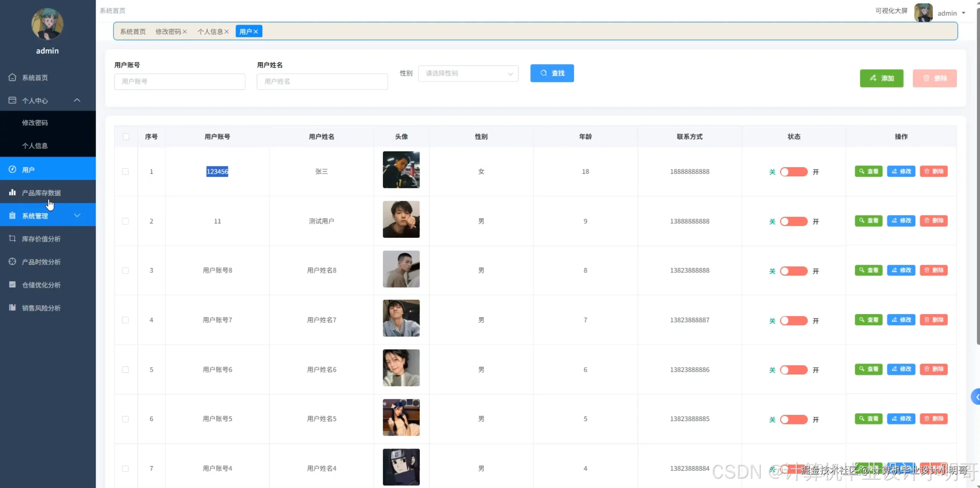Click the bar chart icon for 产品库存数据

(12, 192)
